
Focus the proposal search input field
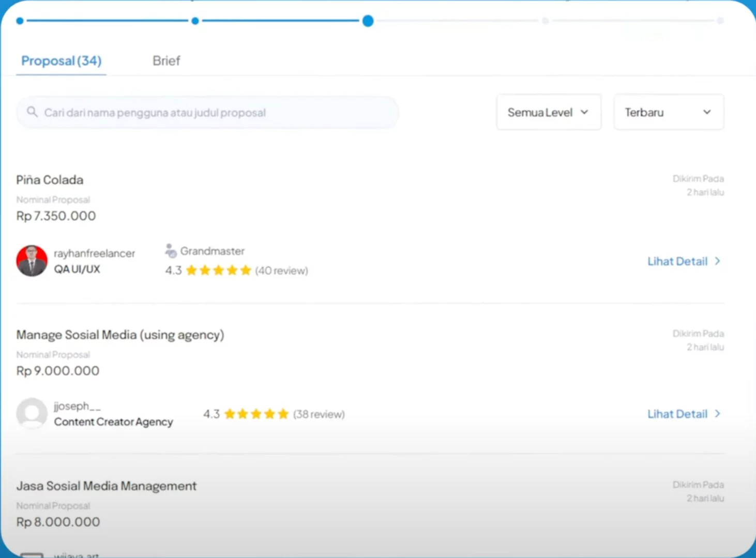pos(217,113)
